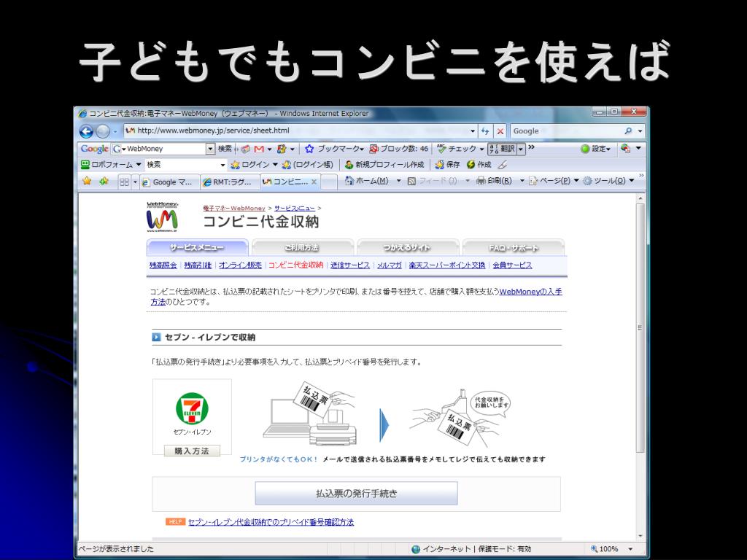Expand the RoboForm search field dropdown
Screen dimensions: 747x560
(x=222, y=166)
